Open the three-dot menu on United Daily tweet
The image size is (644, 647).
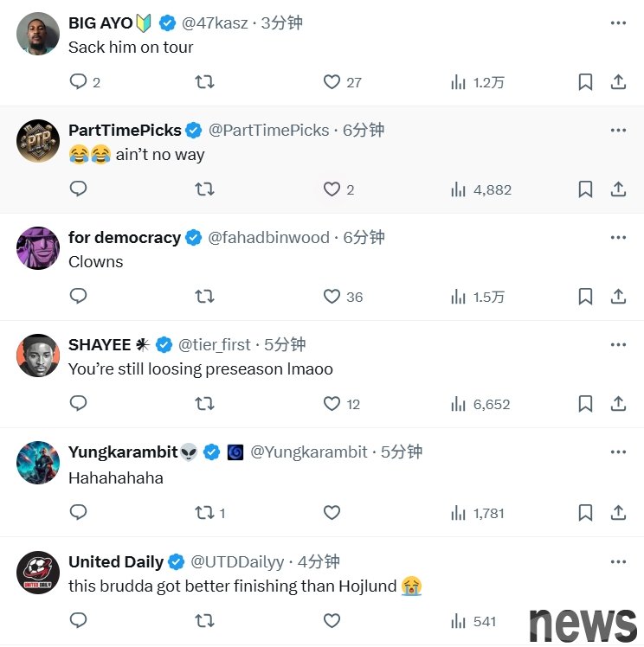[x=618, y=562]
